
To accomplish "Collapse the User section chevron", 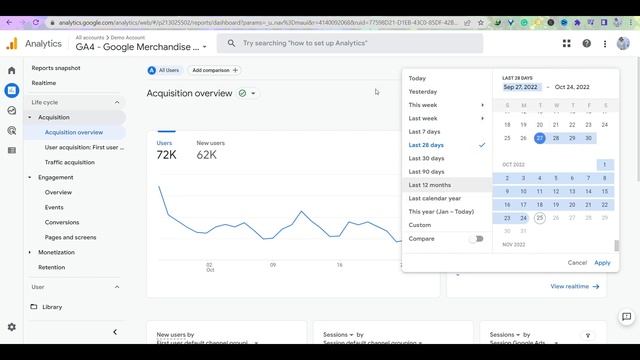I will point(117,287).
